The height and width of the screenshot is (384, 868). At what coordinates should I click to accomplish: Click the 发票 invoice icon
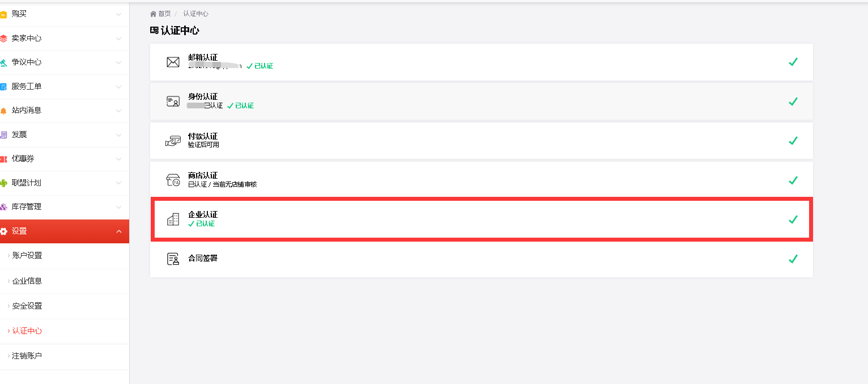click(3, 135)
